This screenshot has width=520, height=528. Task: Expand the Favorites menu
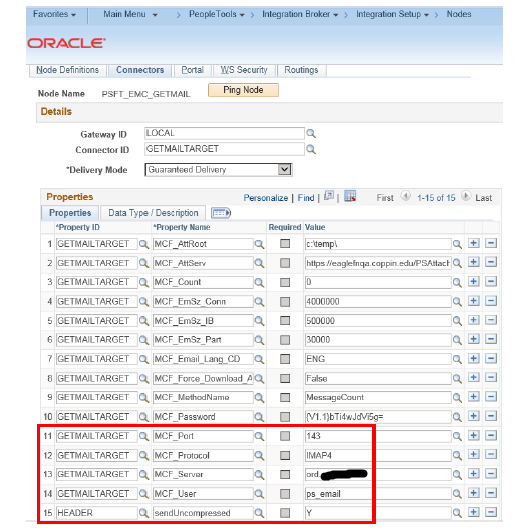click(54, 14)
